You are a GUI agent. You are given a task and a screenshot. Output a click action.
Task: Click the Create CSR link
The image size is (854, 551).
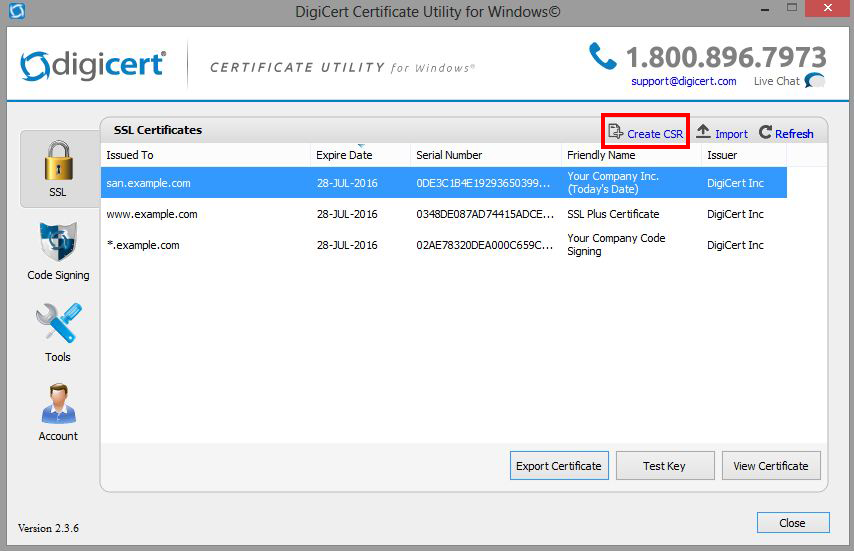coord(655,134)
